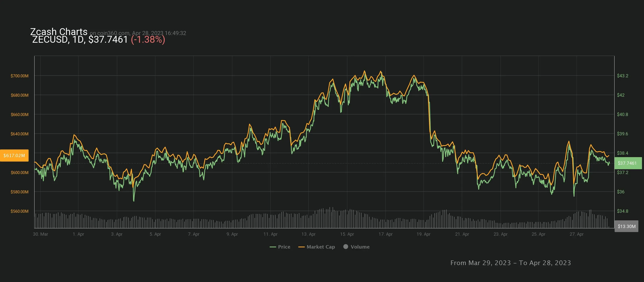Screen dimensions: 644x282
Task: Click the $660.00M axis label
Action: coord(20,114)
